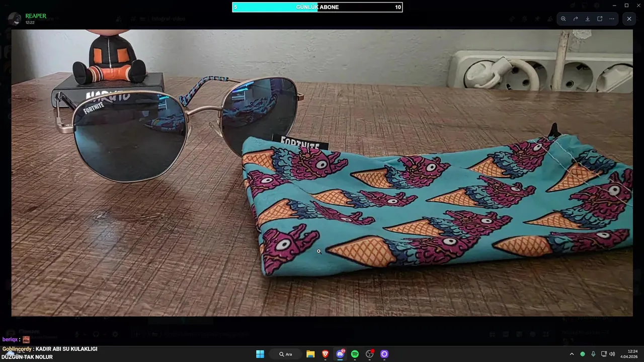This screenshot has width=644, height=362.
Task: Close the image viewer with the X button
Action: pos(629,19)
